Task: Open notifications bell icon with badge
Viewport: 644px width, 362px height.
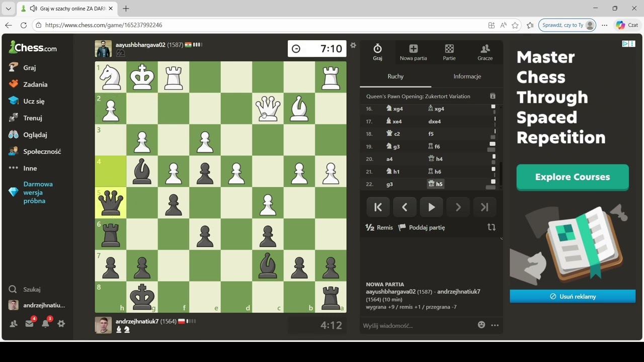Action: (45, 324)
